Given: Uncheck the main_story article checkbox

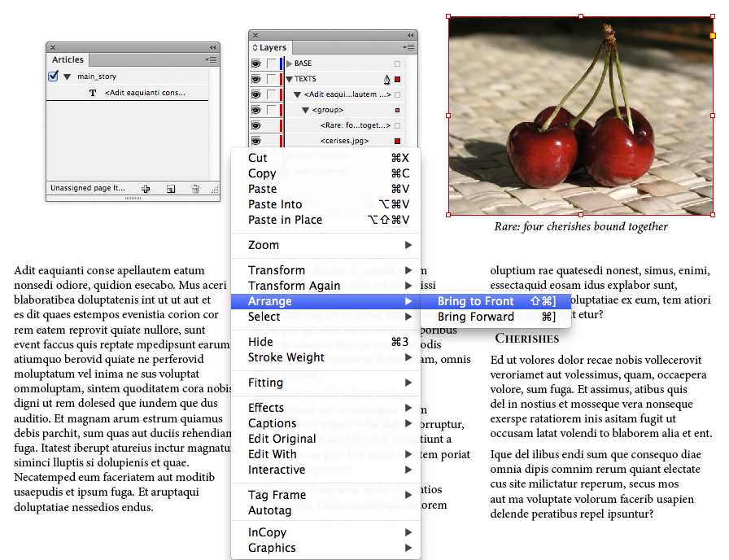Looking at the screenshot, I should click(x=52, y=77).
